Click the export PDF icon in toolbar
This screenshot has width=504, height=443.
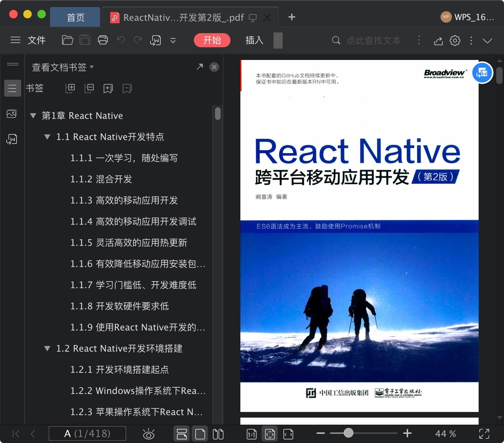click(x=155, y=40)
